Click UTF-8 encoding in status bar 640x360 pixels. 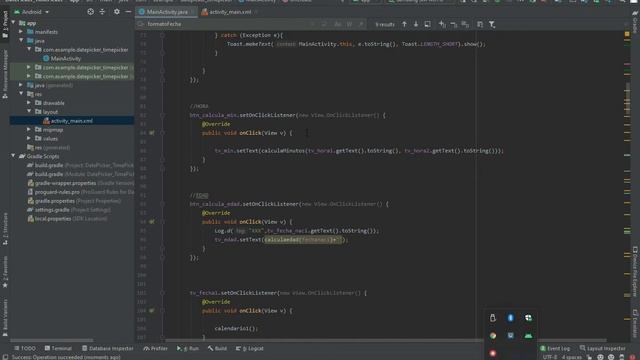(549, 357)
